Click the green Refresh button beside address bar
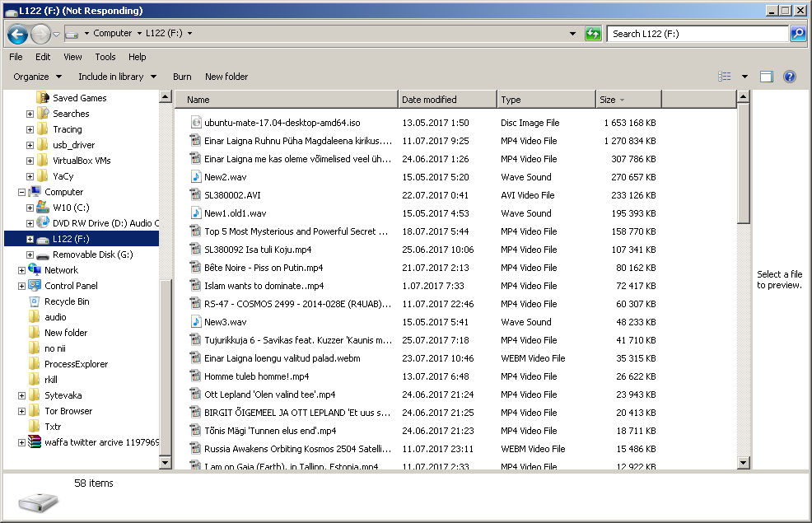The image size is (812, 523). pos(593,34)
